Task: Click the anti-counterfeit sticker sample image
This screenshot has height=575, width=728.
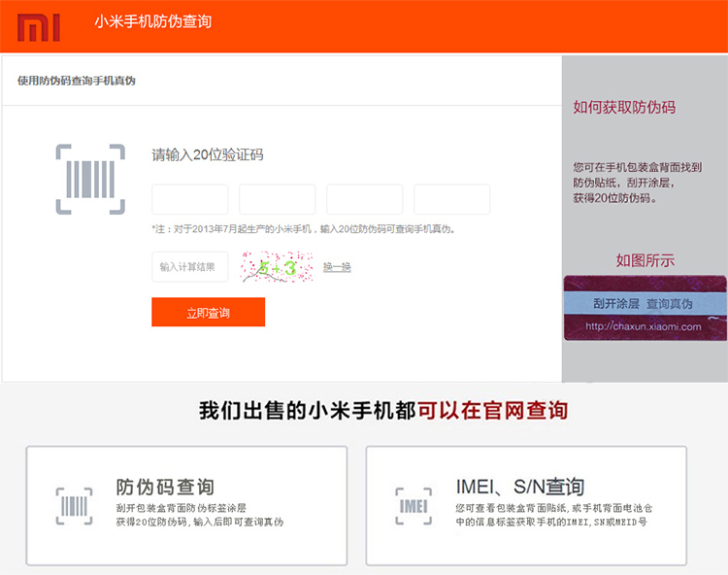Action: coord(645,308)
